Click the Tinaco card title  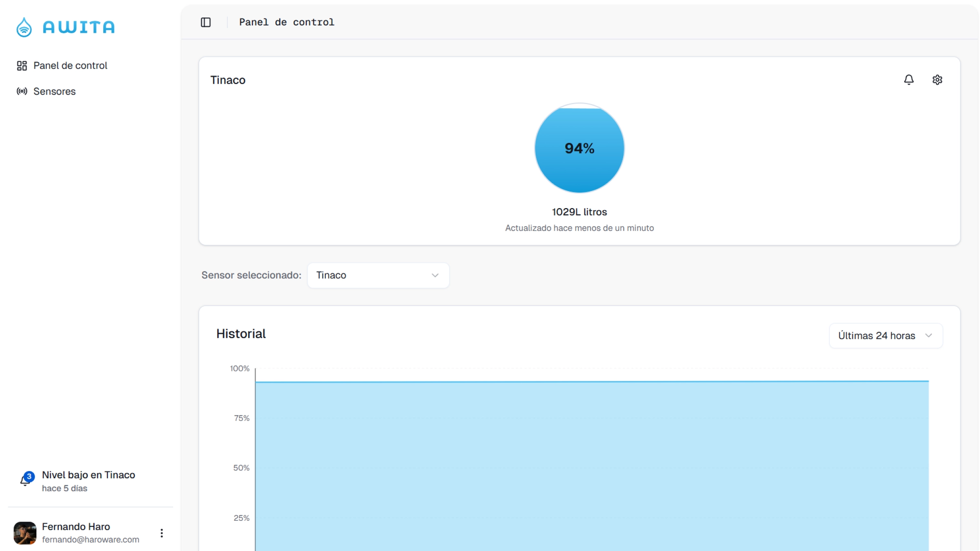[x=228, y=80]
